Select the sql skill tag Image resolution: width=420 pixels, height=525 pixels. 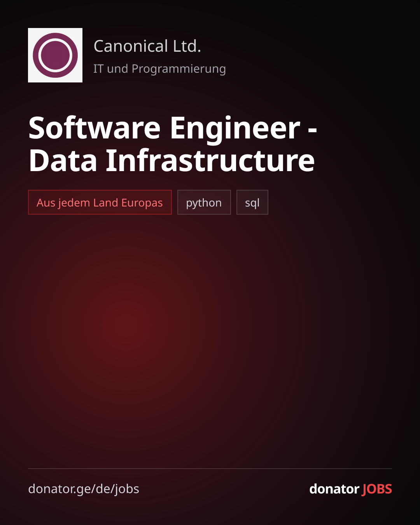[252, 202]
